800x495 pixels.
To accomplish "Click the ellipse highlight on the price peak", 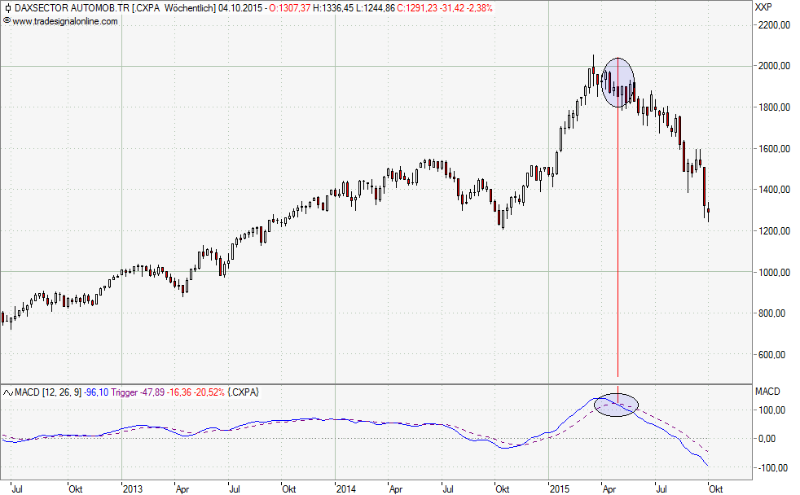I will (x=617, y=83).
